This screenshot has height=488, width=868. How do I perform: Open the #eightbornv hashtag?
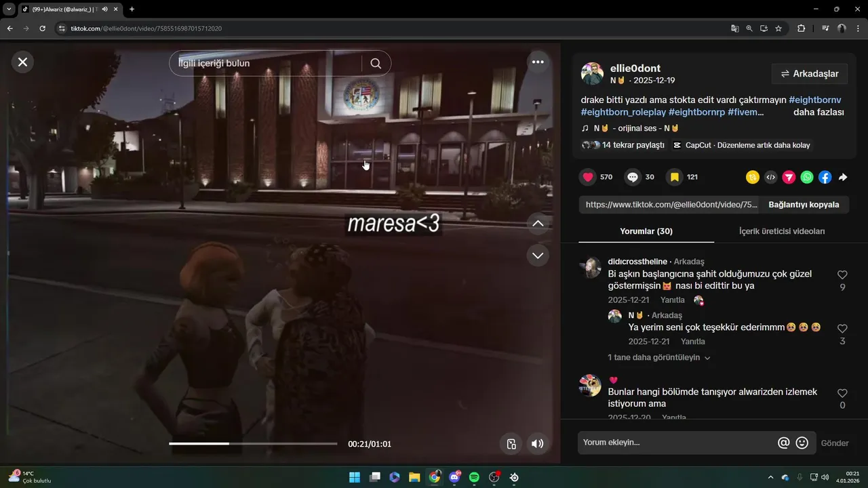coord(815,100)
